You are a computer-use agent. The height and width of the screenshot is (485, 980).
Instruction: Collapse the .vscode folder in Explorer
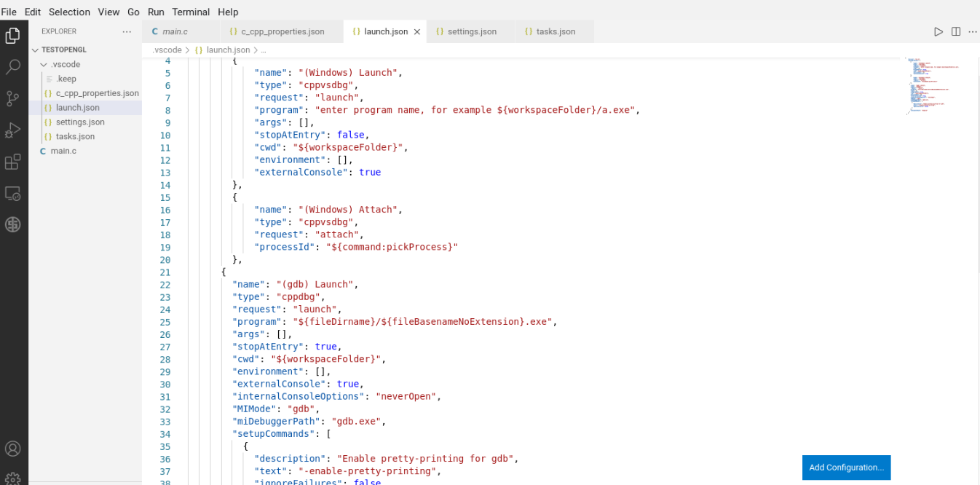coord(44,64)
